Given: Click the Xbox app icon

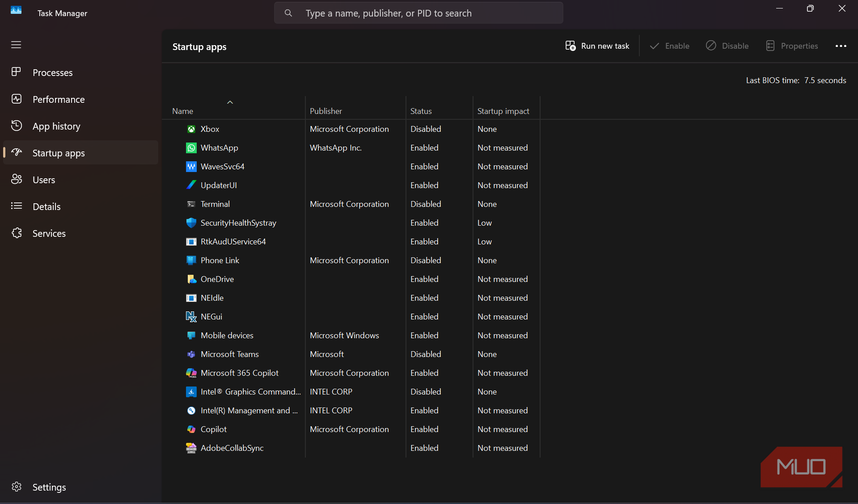Looking at the screenshot, I should point(191,129).
